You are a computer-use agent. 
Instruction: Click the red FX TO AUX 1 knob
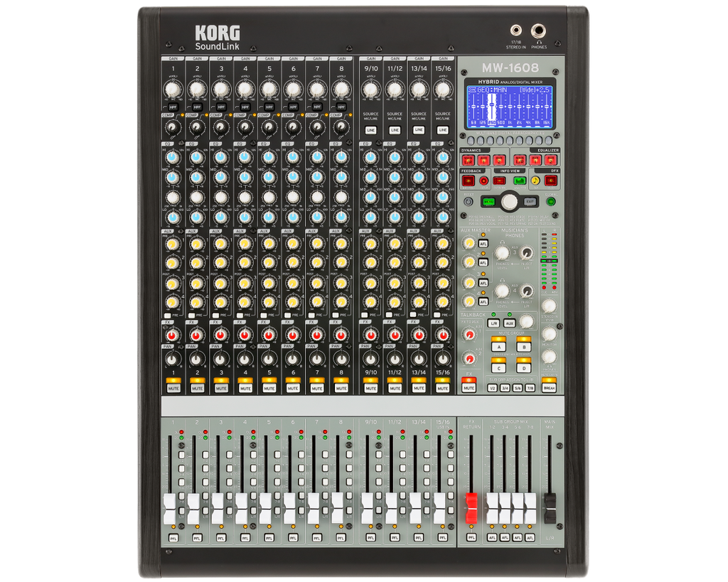[x=469, y=335]
